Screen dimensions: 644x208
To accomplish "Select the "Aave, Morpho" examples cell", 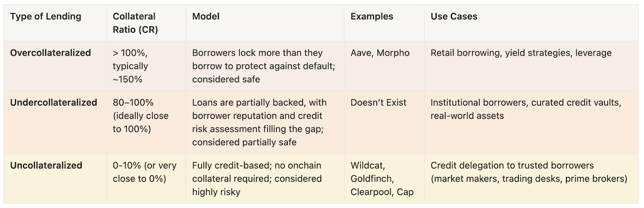I will [x=380, y=53].
